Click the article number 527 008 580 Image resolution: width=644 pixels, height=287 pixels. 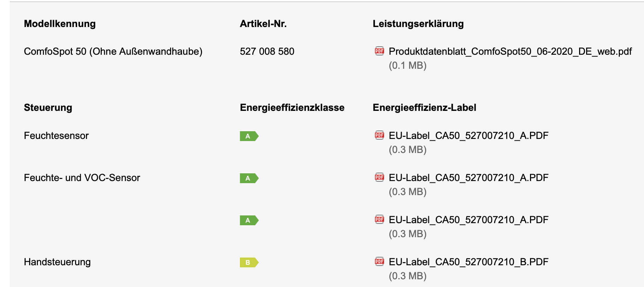[x=267, y=52]
